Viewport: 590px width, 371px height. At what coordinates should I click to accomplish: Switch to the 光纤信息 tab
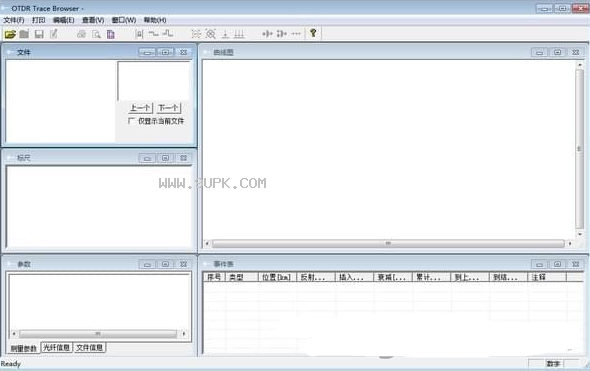56,347
